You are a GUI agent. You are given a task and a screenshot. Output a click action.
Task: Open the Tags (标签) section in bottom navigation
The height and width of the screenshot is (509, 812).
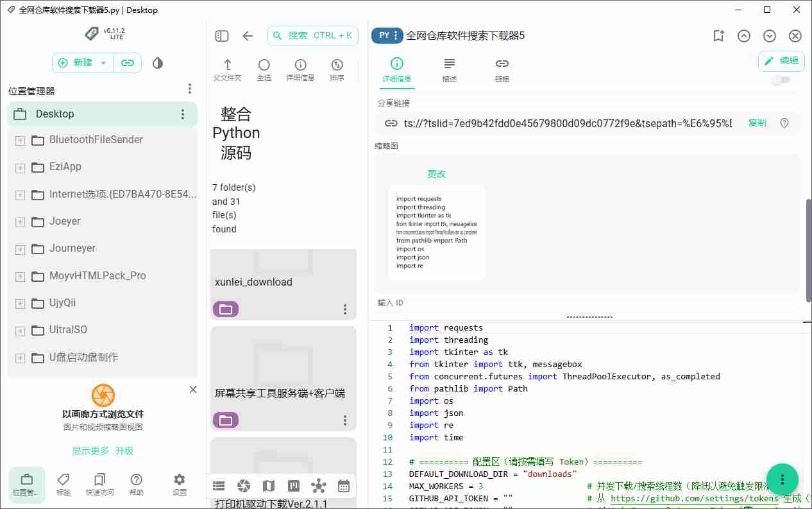coord(63,485)
